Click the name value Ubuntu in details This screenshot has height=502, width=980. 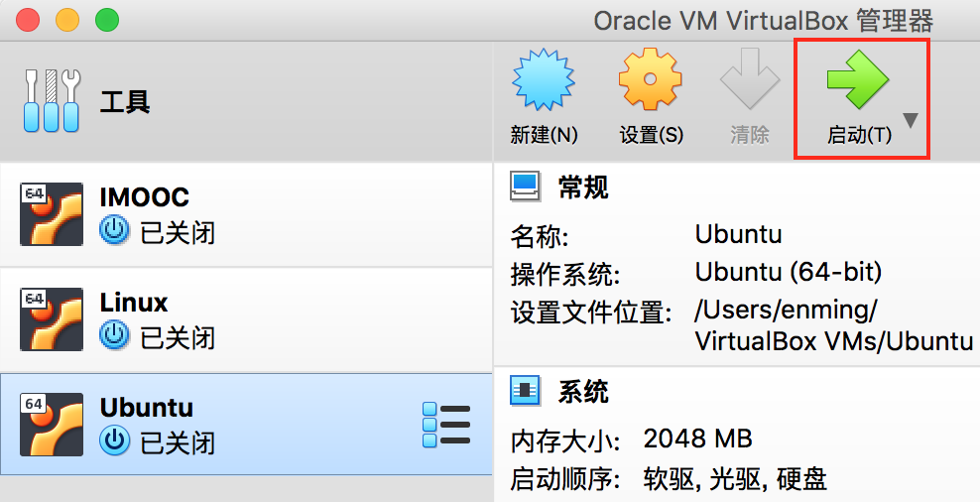tap(738, 235)
